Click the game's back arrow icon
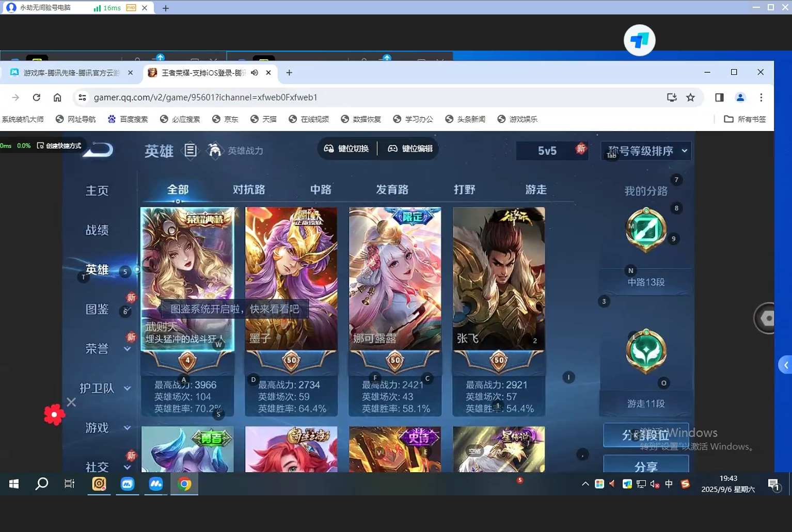792x532 pixels. click(98, 150)
